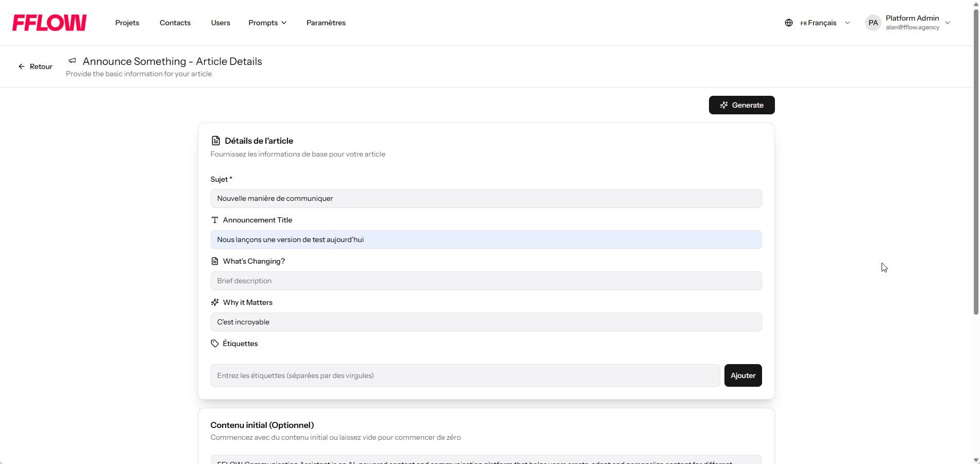The width and height of the screenshot is (980, 464).
Task: Expand the Français language selector
Action: [x=824, y=23]
